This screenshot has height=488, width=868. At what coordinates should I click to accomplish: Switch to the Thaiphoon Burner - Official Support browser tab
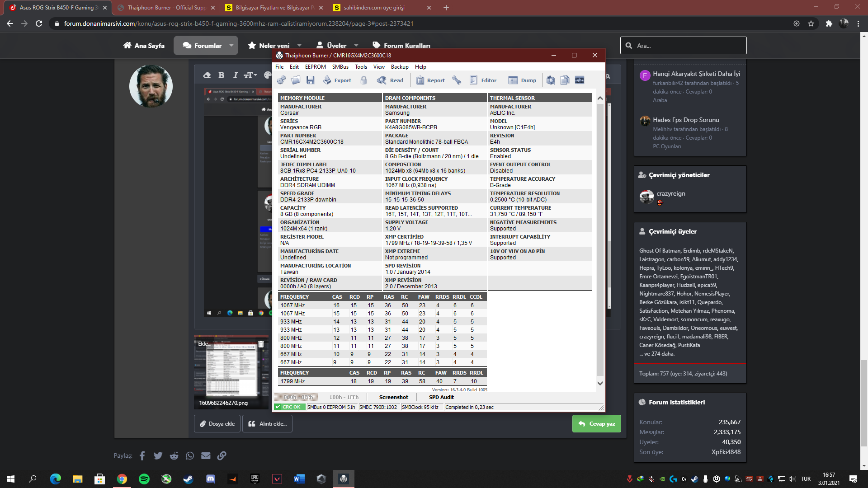pos(167,8)
